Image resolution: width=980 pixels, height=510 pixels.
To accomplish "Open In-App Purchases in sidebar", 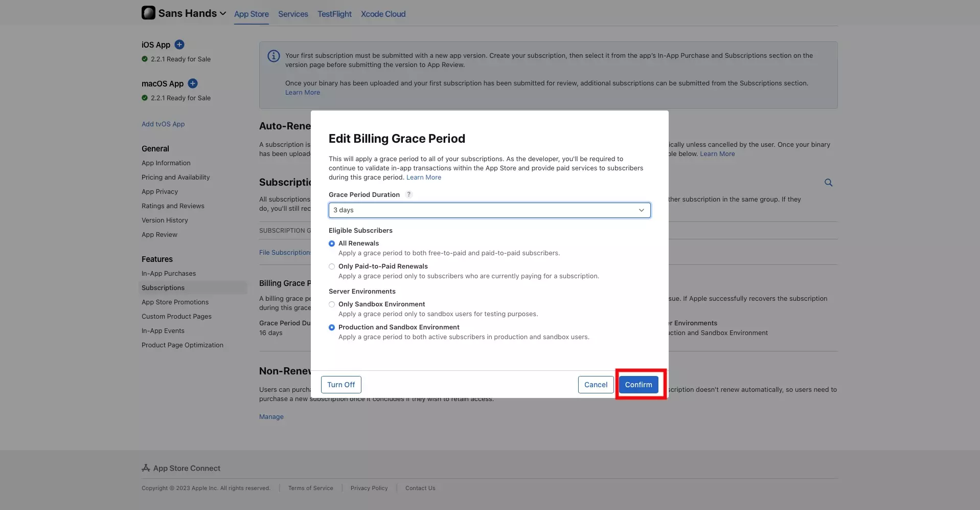I will point(169,274).
